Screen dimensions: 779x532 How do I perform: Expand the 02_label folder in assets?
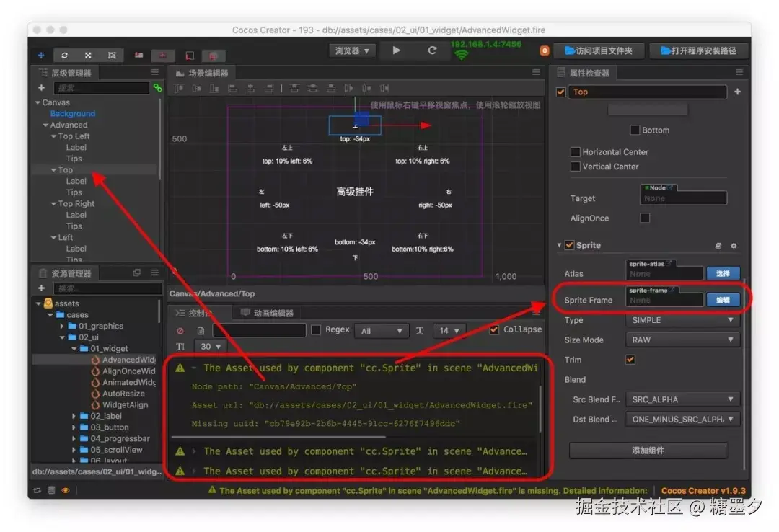[74, 416]
